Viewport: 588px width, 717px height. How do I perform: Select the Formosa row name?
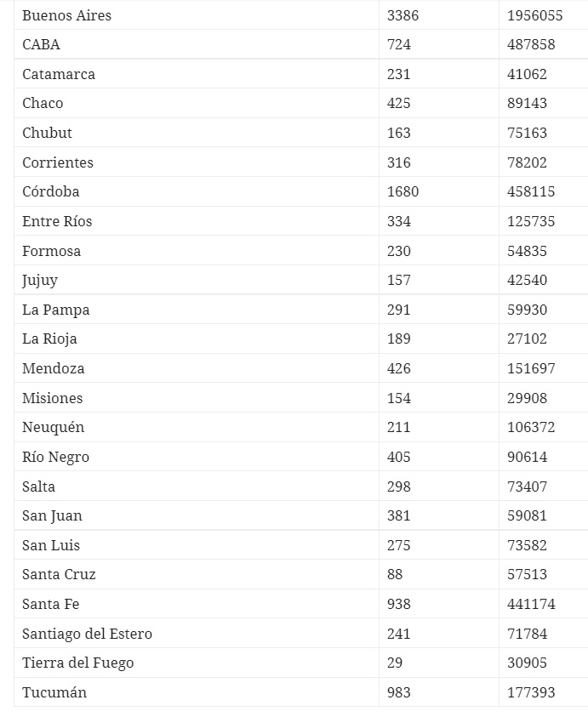point(51,251)
